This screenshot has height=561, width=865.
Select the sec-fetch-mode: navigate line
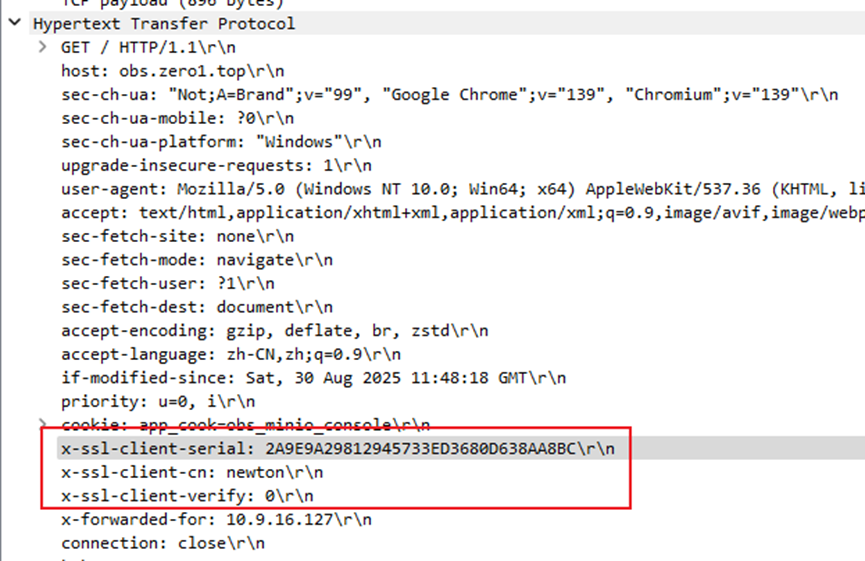tap(197, 260)
